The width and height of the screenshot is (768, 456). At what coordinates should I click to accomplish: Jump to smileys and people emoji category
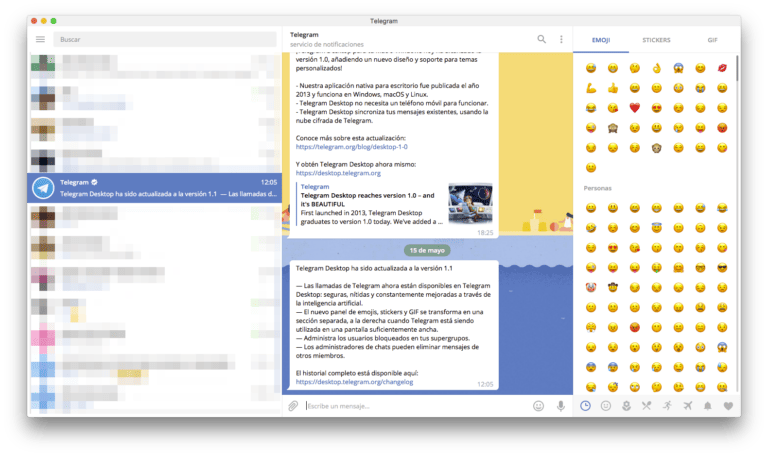(606, 406)
